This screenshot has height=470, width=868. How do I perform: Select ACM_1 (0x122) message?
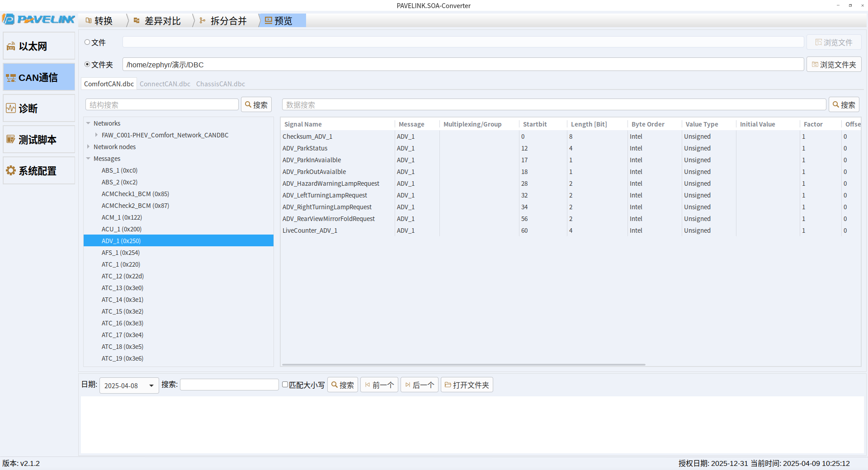(179, 217)
